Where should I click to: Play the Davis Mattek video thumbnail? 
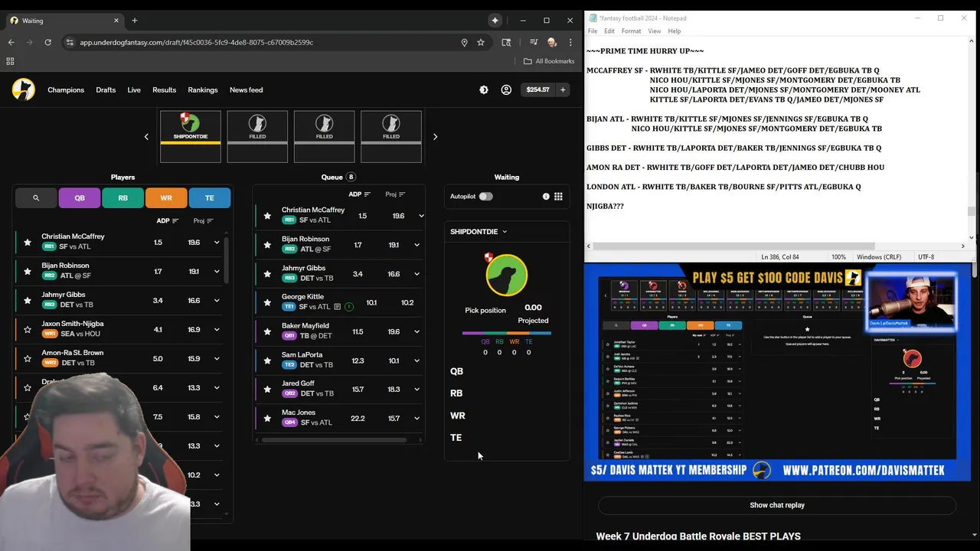pos(777,372)
